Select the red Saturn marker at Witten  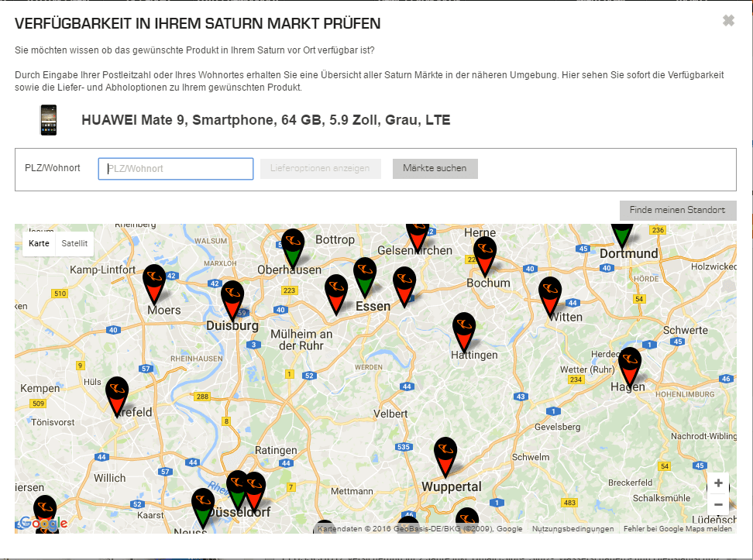(550, 297)
